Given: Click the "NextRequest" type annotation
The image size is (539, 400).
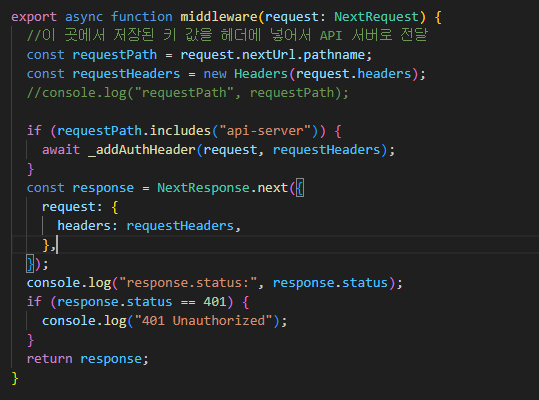Looking at the screenshot, I should (x=377, y=16).
